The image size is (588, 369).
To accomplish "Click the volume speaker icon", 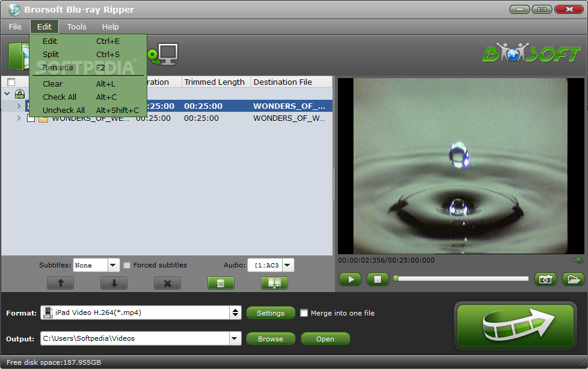I will [578, 260].
